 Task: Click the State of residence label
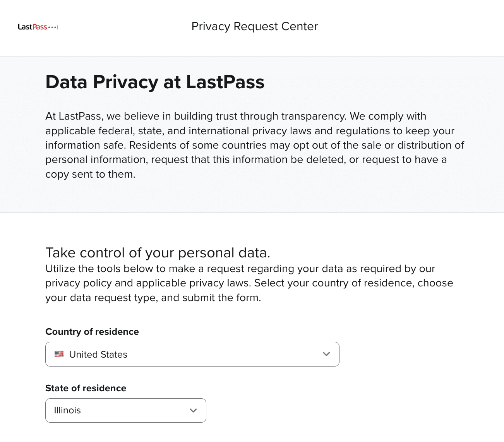coord(86,388)
